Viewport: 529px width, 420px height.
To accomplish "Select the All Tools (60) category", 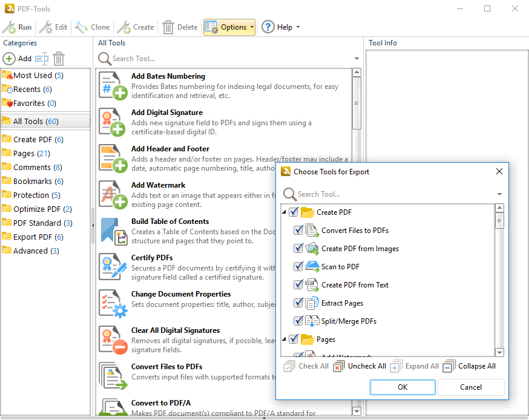I will [45, 121].
